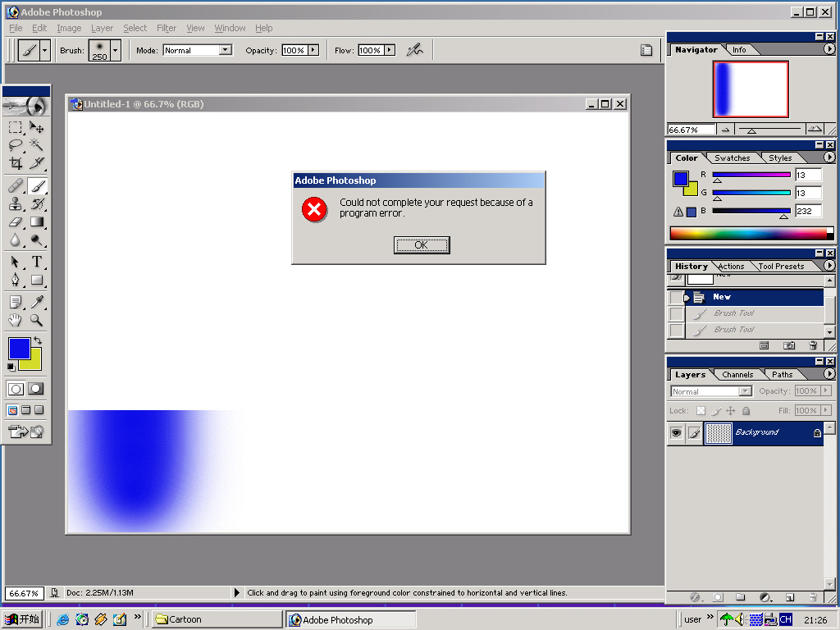Viewport: 840px width, 630px height.
Task: Toggle the Brushes palette button
Action: (646, 50)
